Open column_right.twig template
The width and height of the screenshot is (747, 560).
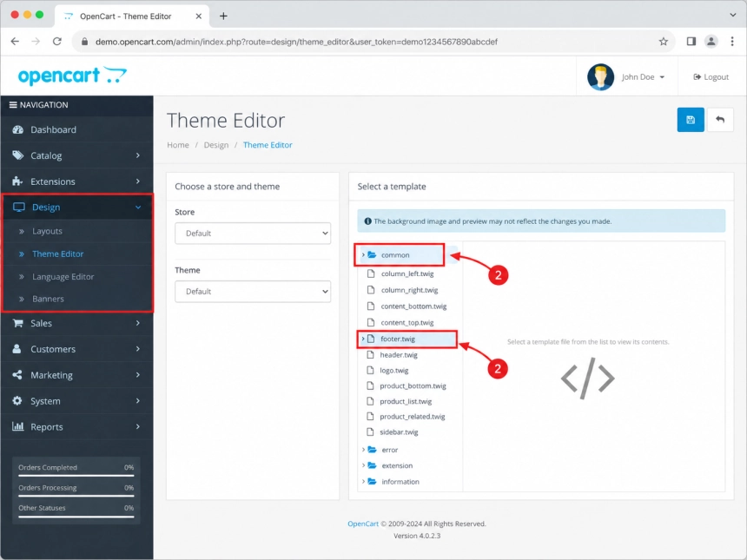pos(409,290)
